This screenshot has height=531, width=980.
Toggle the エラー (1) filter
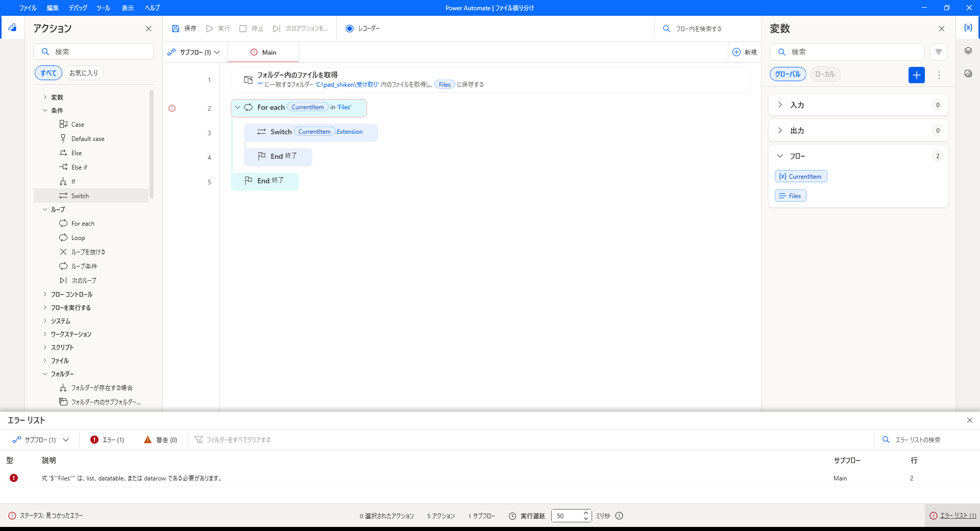pyautogui.click(x=107, y=440)
